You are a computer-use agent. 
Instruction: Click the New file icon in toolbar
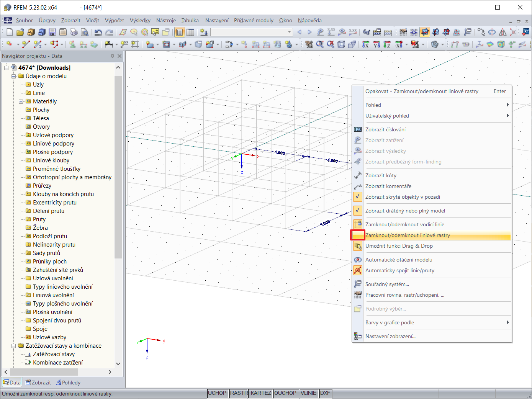pos(10,33)
